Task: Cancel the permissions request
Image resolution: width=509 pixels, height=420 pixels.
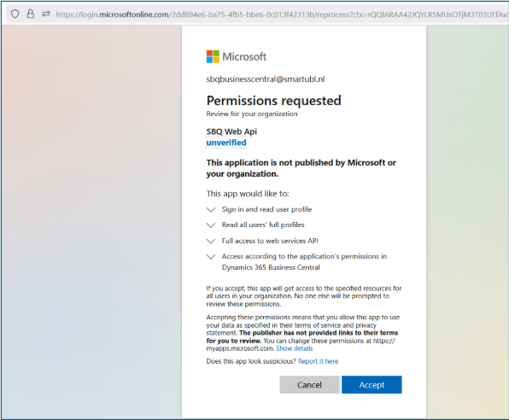Action: point(309,385)
